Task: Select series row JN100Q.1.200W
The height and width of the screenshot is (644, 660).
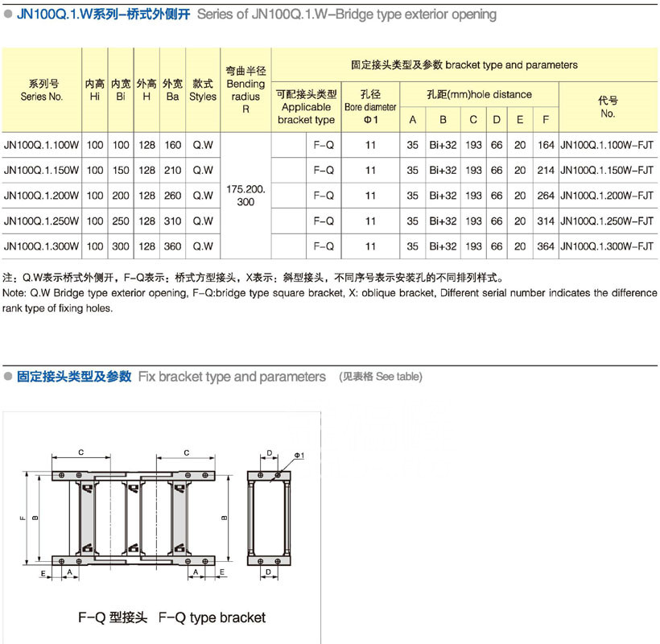Action: pos(41,196)
